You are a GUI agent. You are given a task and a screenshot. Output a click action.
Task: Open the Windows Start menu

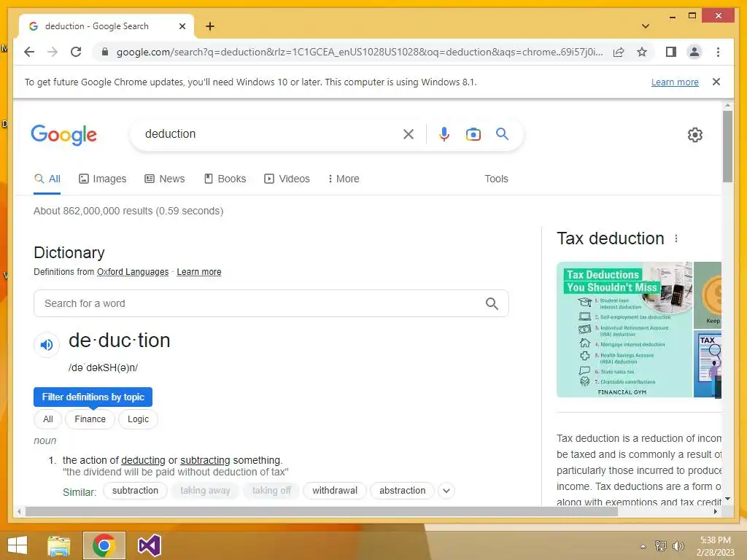[x=18, y=545]
